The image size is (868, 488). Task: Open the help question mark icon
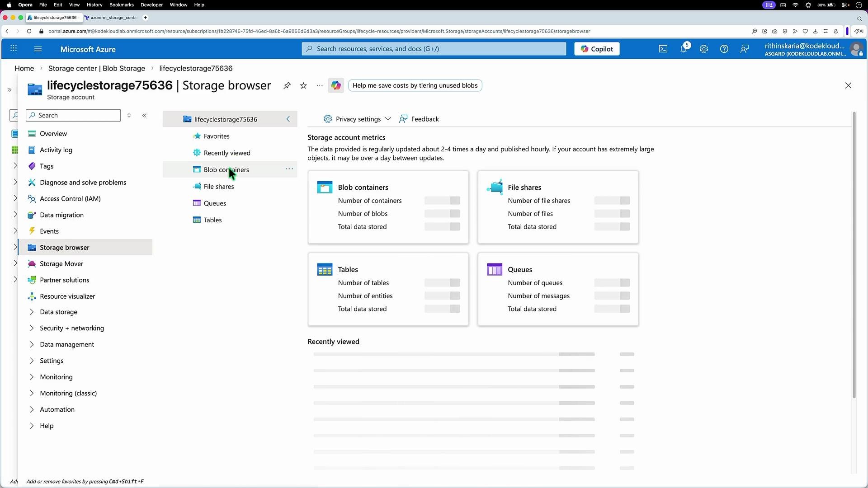point(724,49)
